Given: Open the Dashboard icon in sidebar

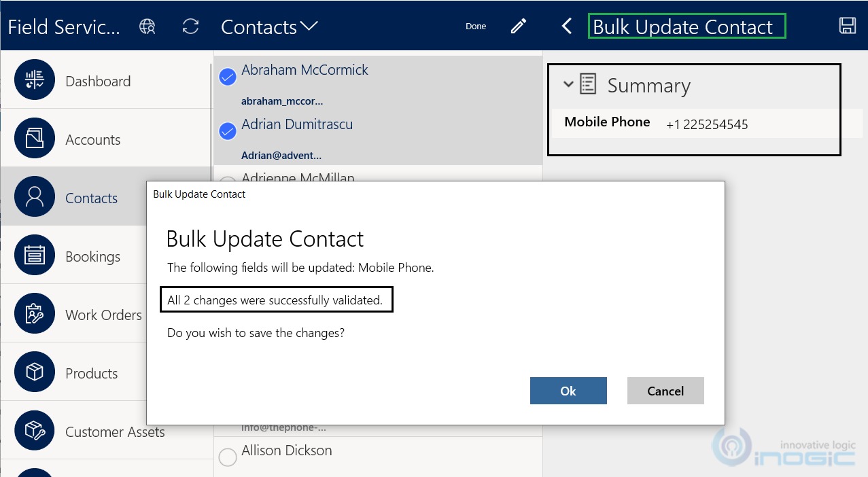Looking at the screenshot, I should tap(34, 80).
